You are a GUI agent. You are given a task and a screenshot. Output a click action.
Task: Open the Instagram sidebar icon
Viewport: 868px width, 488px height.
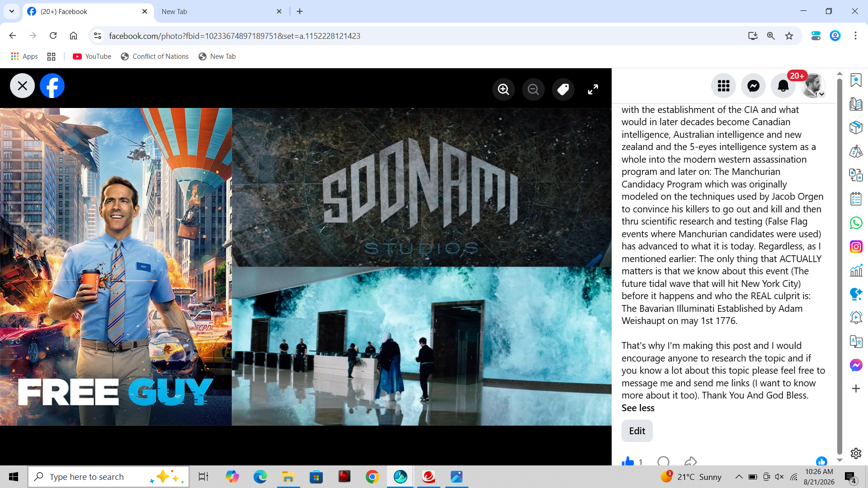click(856, 247)
